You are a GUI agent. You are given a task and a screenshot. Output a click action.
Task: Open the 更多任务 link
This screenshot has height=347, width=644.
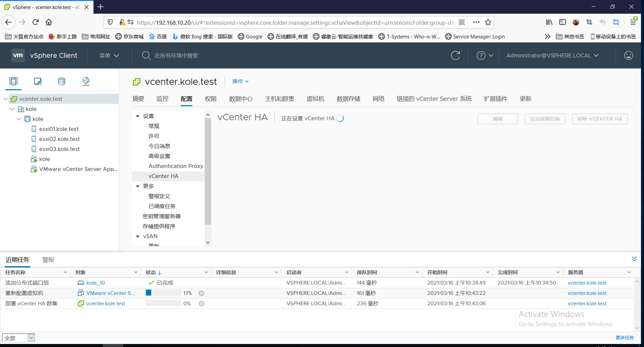click(624, 337)
